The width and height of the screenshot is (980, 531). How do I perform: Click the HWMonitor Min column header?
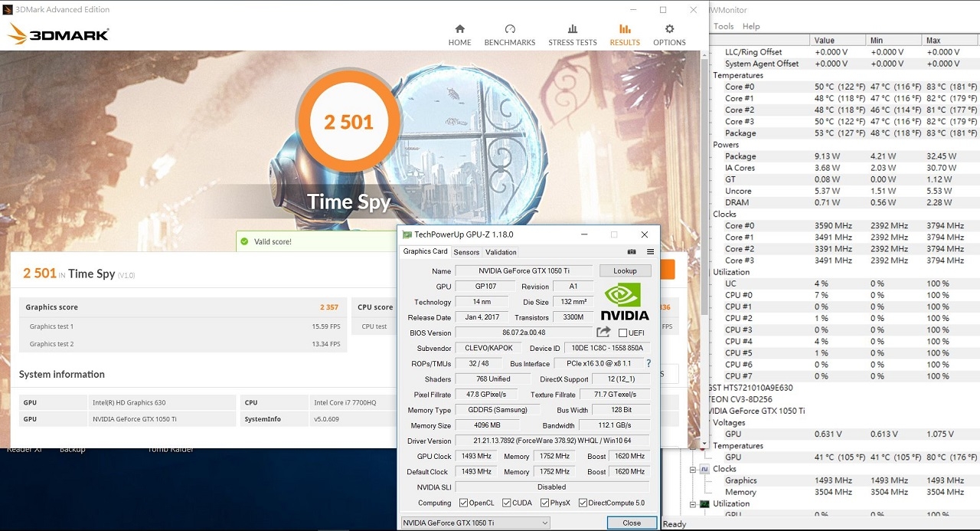click(x=893, y=40)
